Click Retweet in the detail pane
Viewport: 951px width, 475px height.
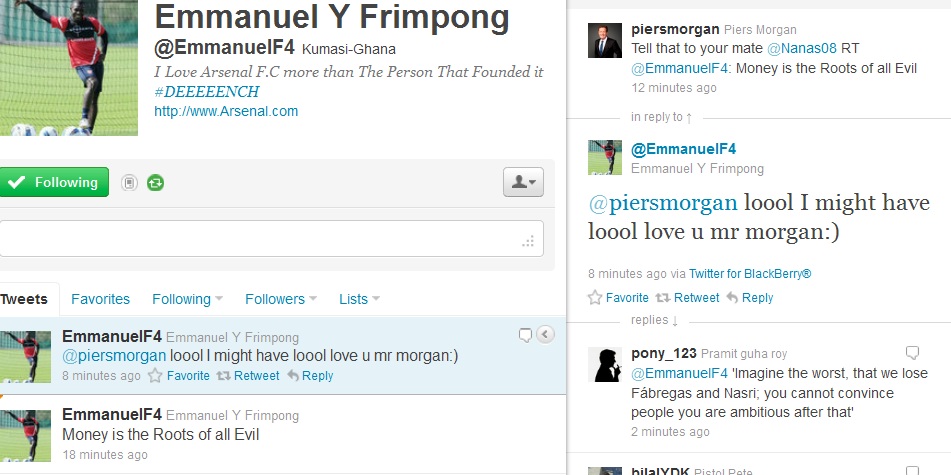(688, 298)
